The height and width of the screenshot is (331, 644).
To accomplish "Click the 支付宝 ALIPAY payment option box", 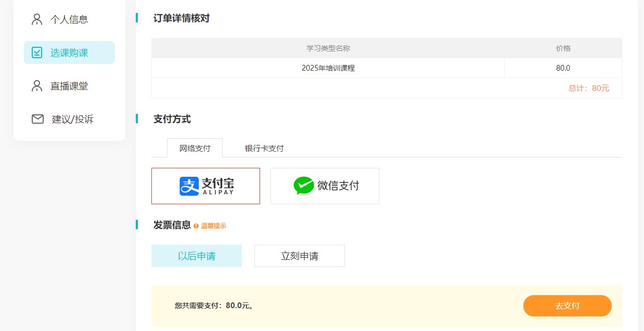I will pyautogui.click(x=205, y=186).
